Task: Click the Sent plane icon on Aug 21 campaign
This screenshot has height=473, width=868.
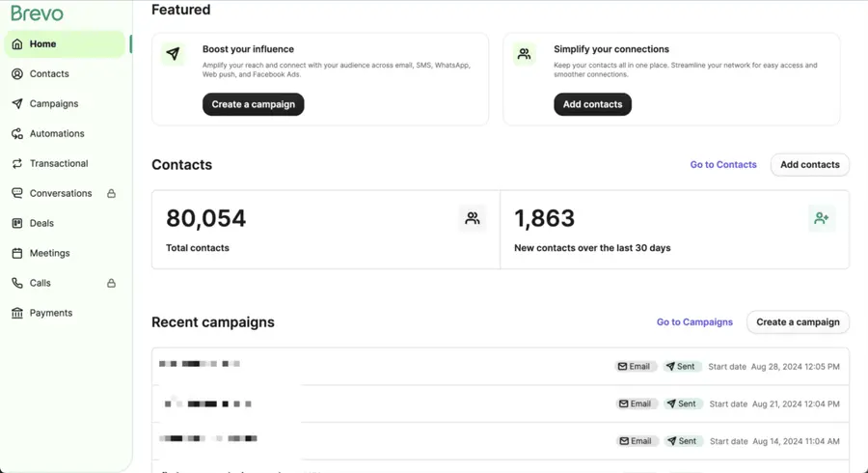Action: click(671, 403)
